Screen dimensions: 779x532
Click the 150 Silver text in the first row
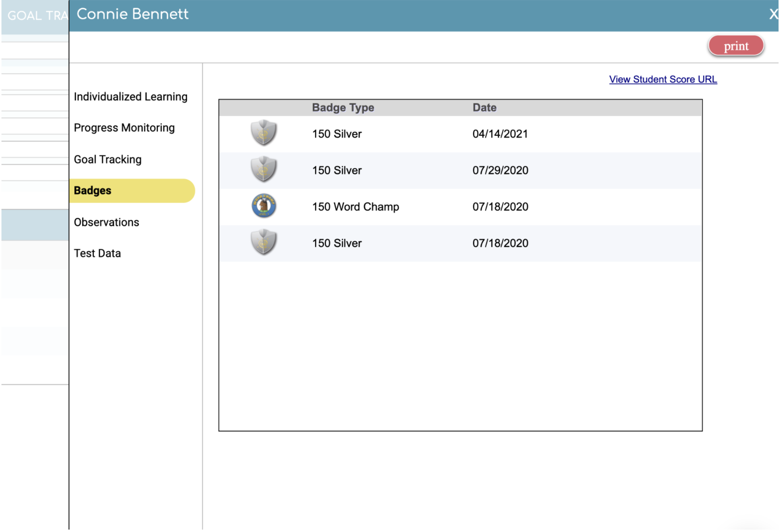(x=337, y=134)
